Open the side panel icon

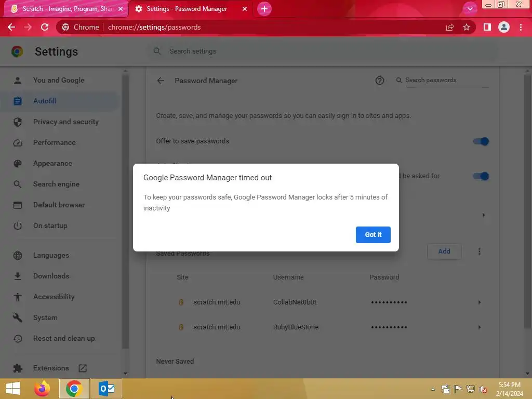[487, 27]
